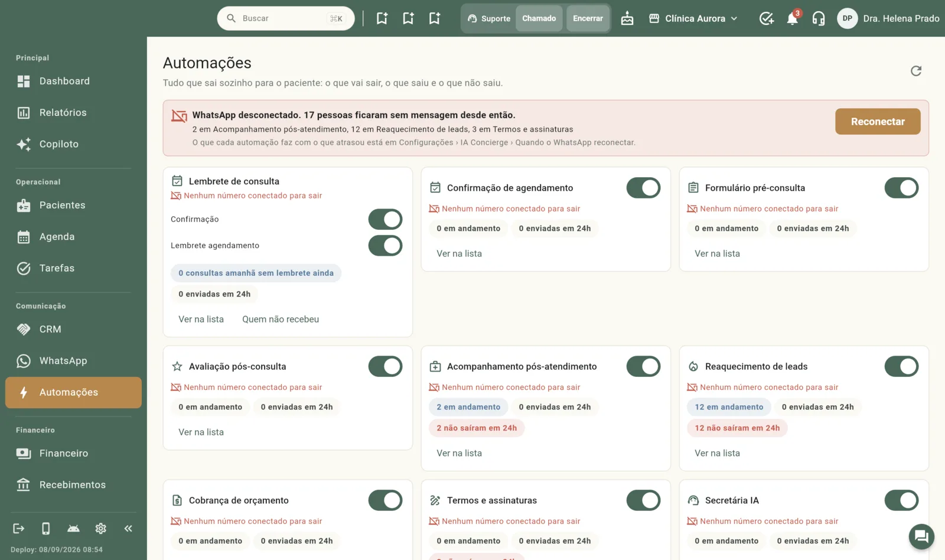945x560 pixels.
Task: Disable Reaquecimento de leads automation
Action: tap(901, 366)
